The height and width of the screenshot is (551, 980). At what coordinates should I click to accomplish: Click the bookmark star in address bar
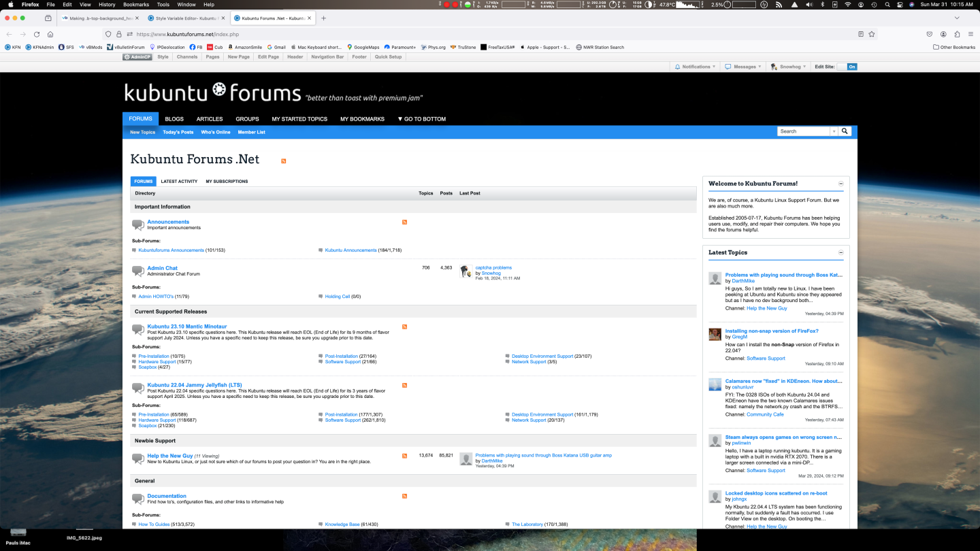pyautogui.click(x=872, y=34)
